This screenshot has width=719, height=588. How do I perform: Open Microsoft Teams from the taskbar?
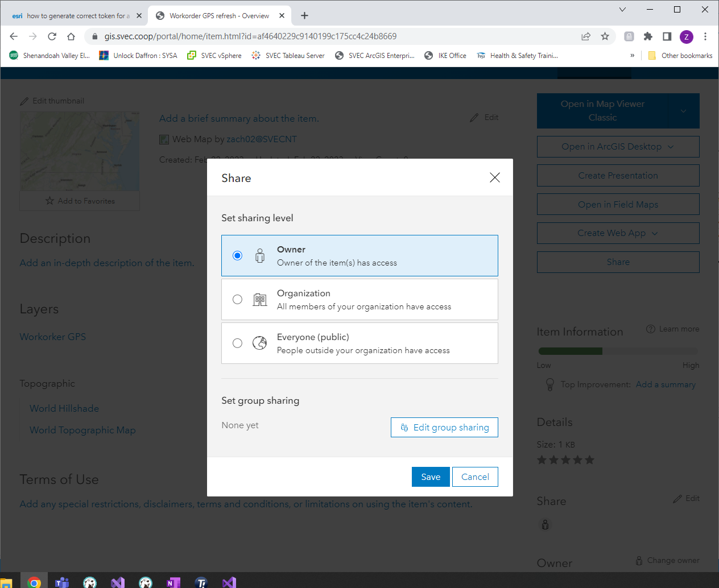click(x=62, y=582)
